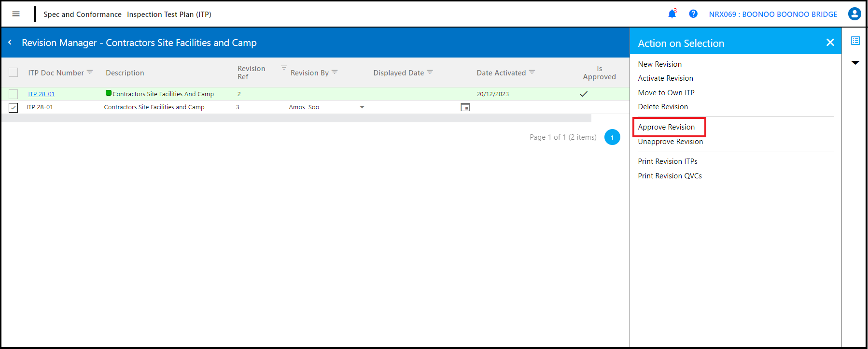This screenshot has width=868, height=349.
Task: Select the 'Contractors Site Facilities and Camp' revision 3 cell
Action: (x=154, y=107)
